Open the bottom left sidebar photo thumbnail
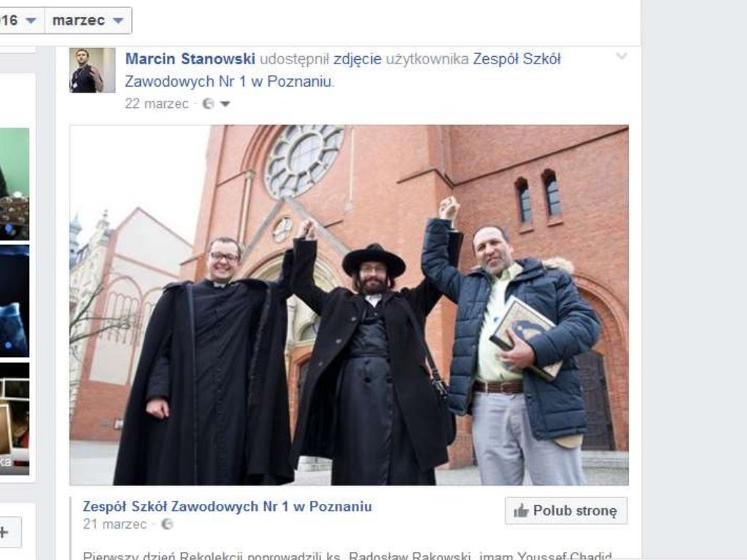The image size is (747, 560). coord(15,419)
